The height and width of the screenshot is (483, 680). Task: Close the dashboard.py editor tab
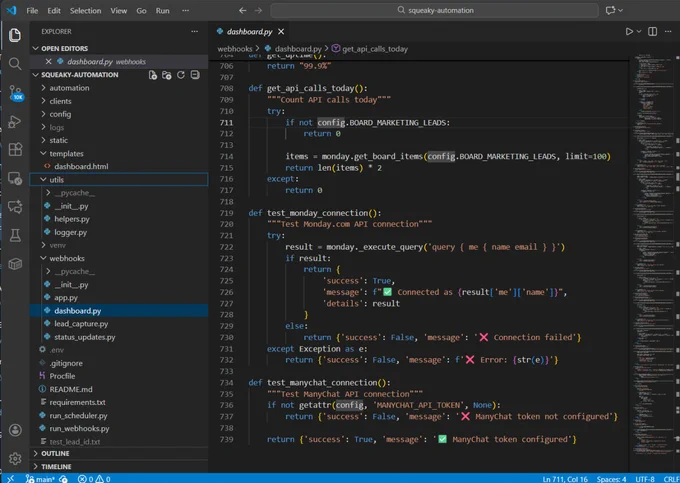[281, 32]
